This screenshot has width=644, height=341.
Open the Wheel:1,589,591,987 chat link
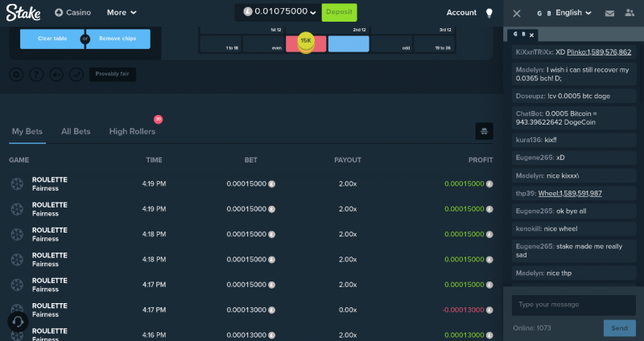(x=570, y=193)
